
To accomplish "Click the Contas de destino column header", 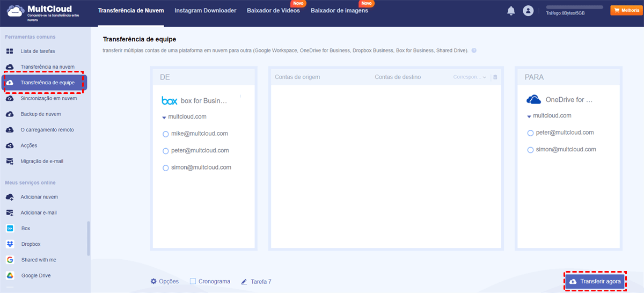I will (398, 77).
